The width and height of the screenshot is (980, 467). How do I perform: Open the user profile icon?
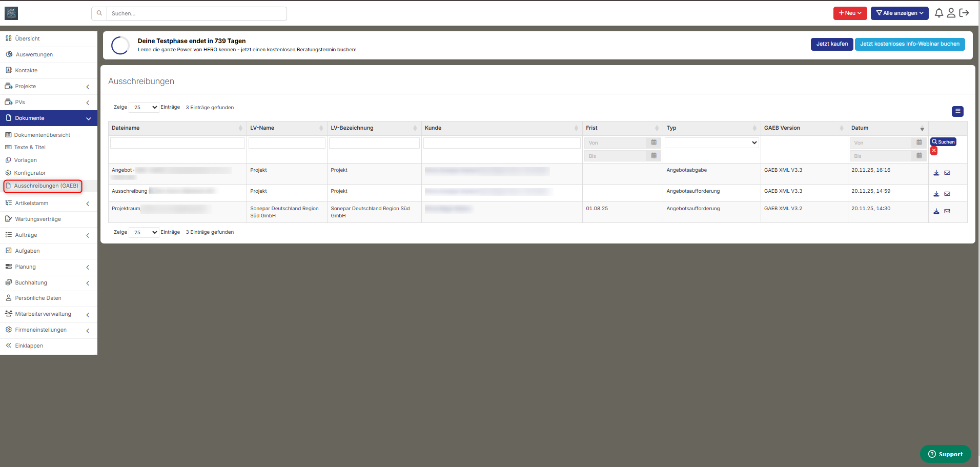coord(951,13)
